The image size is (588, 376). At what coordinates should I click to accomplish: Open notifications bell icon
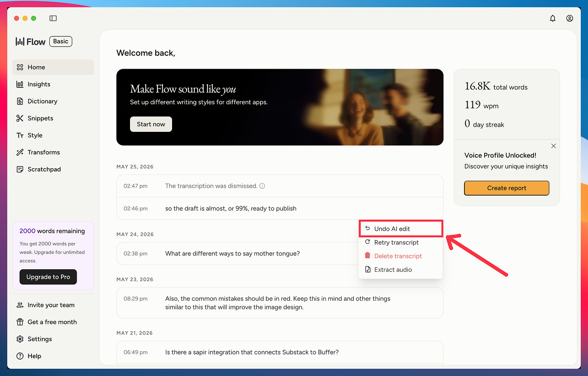552,18
